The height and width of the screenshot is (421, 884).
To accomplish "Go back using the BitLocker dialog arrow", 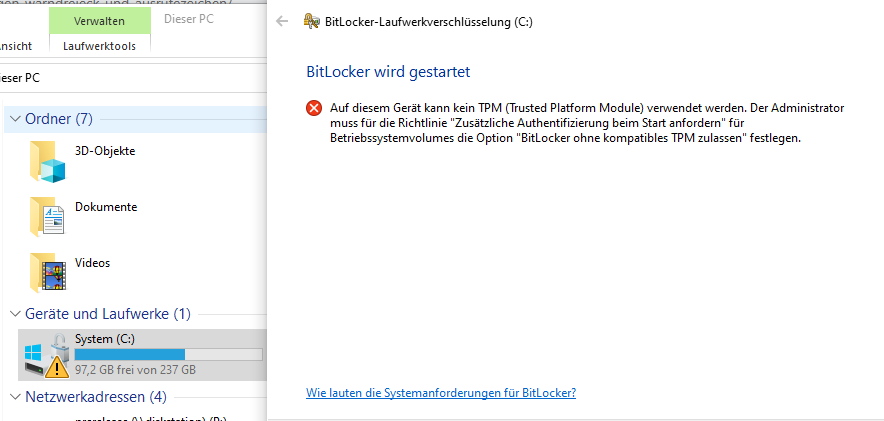I will point(282,22).
